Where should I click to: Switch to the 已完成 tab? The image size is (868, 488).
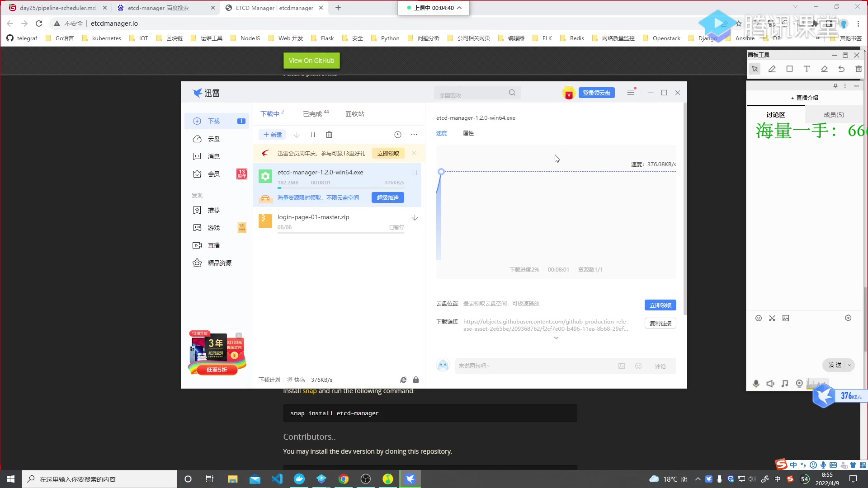[x=316, y=113]
